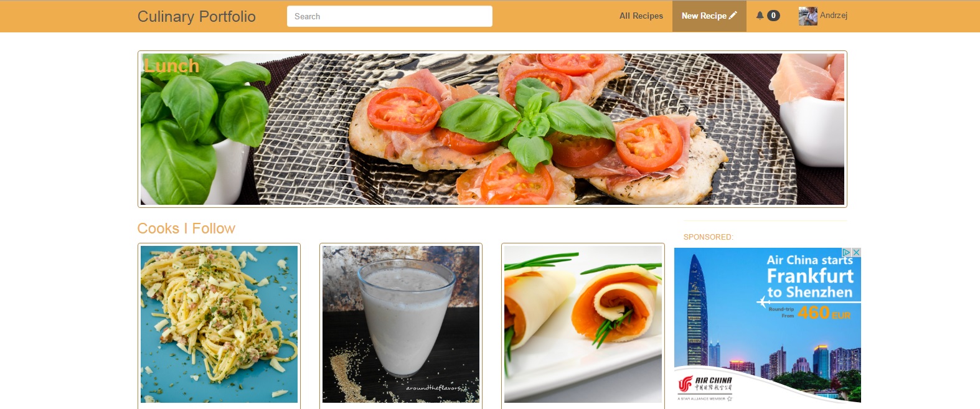Close the Air China ad with X

point(857,252)
